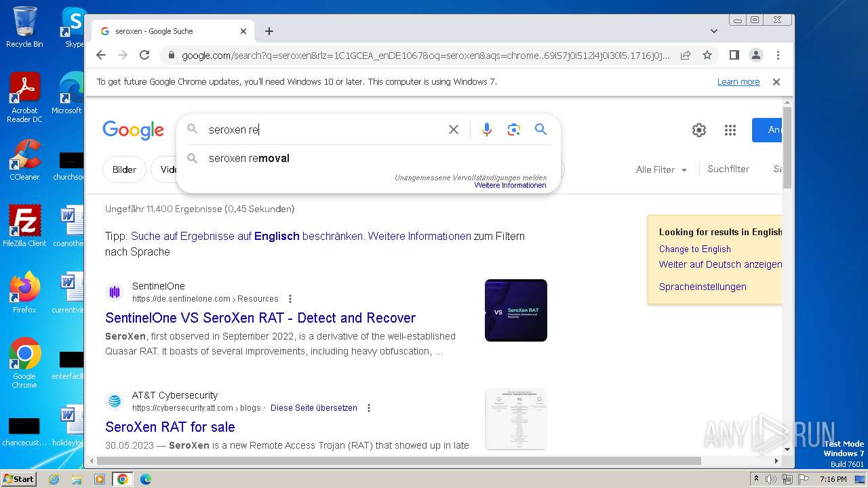Viewport: 868px width, 488px height.
Task: Close the seroxen Google Suche tab
Action: tap(243, 31)
